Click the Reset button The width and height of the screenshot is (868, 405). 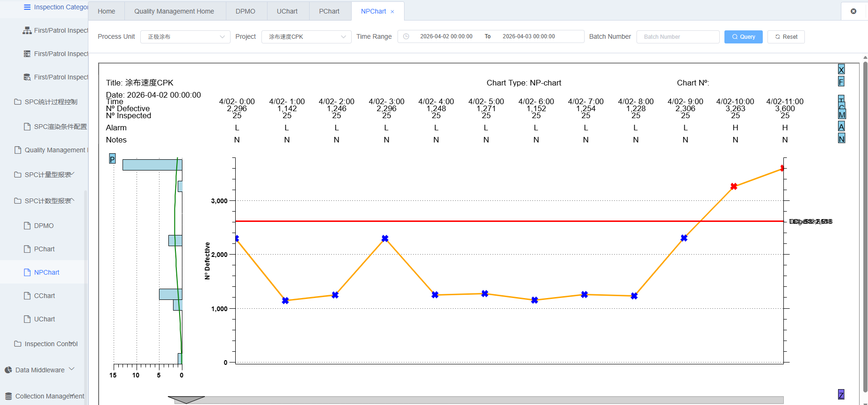tap(786, 37)
